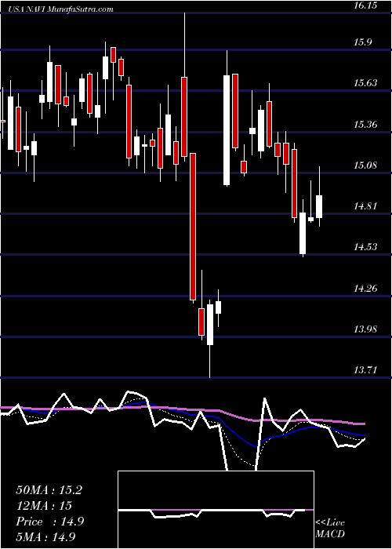Click the white candle with low wick at 13.71
Viewport: 392px width, 549px height.
pyautogui.click(x=210, y=325)
